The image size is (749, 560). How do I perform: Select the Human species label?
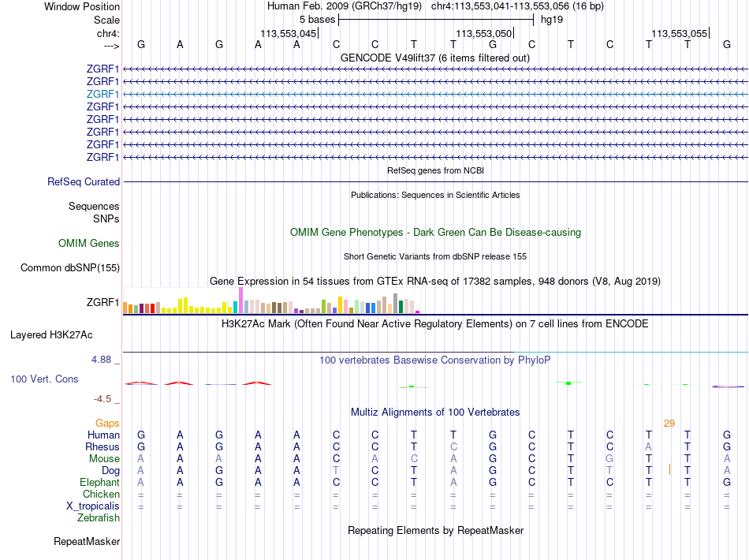coord(103,435)
